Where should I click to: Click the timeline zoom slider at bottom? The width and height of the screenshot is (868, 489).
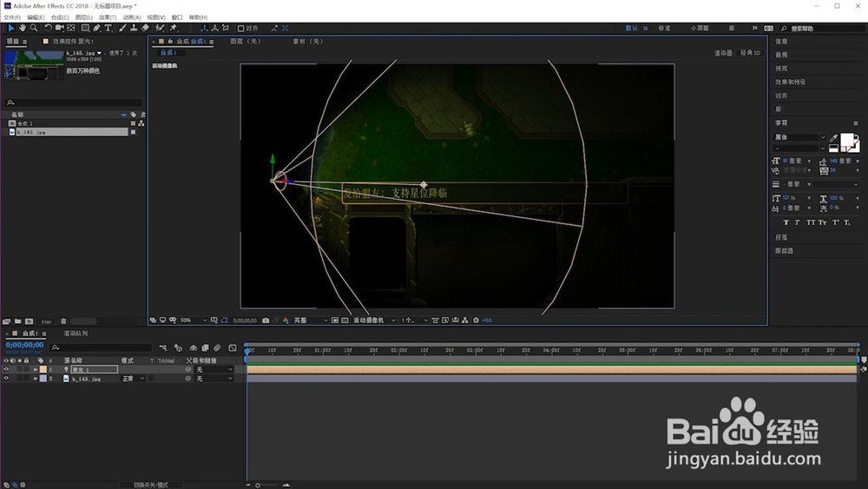266,486
